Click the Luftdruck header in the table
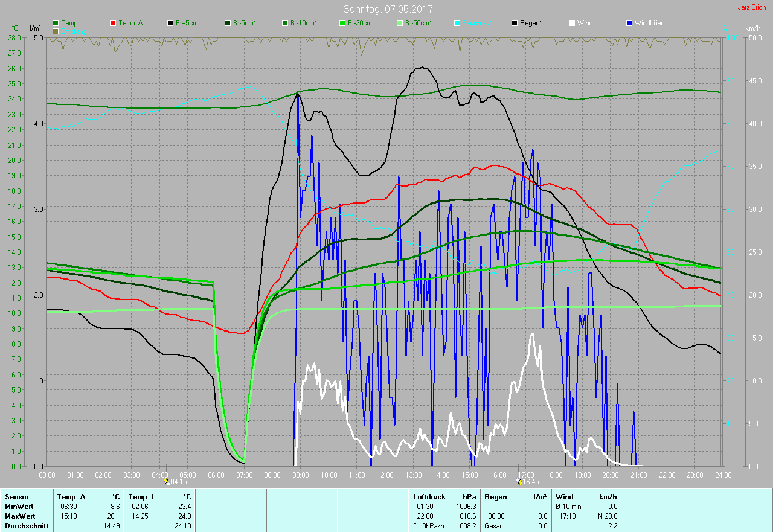 [x=429, y=497]
